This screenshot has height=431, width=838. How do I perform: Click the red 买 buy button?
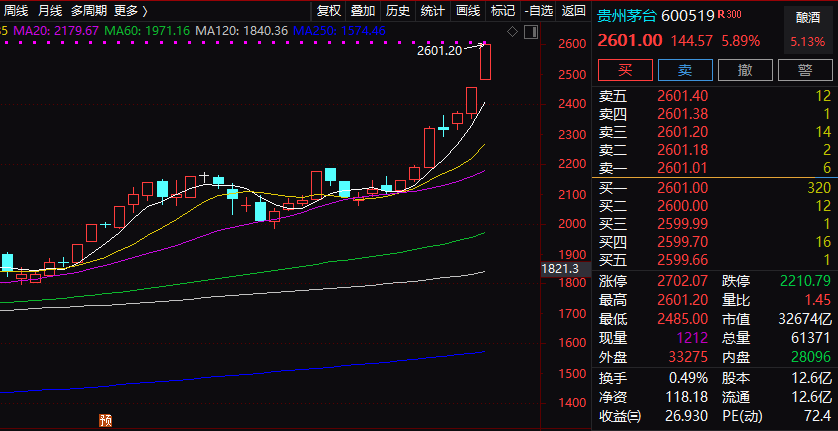(x=626, y=70)
